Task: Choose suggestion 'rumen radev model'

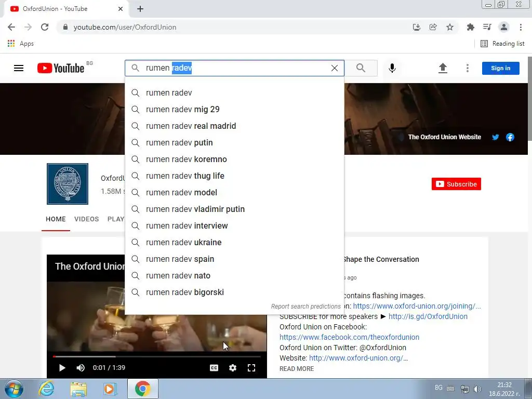Action: (x=234, y=192)
